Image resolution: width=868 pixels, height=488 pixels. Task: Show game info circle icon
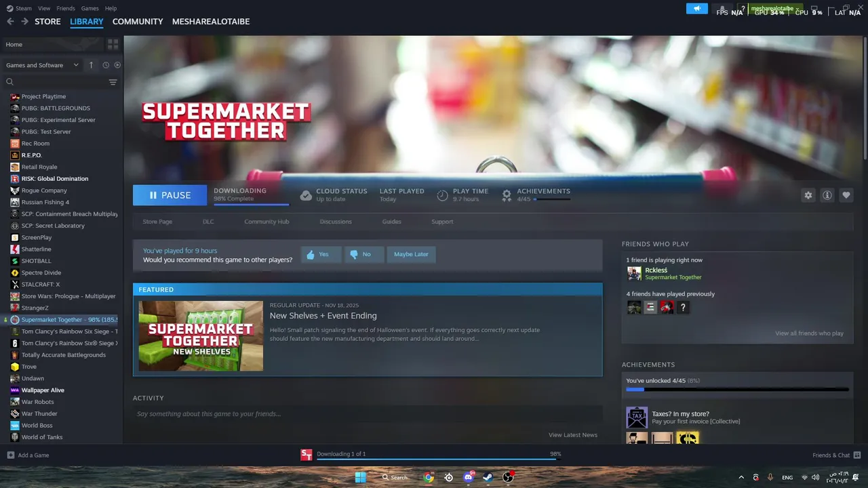point(827,195)
